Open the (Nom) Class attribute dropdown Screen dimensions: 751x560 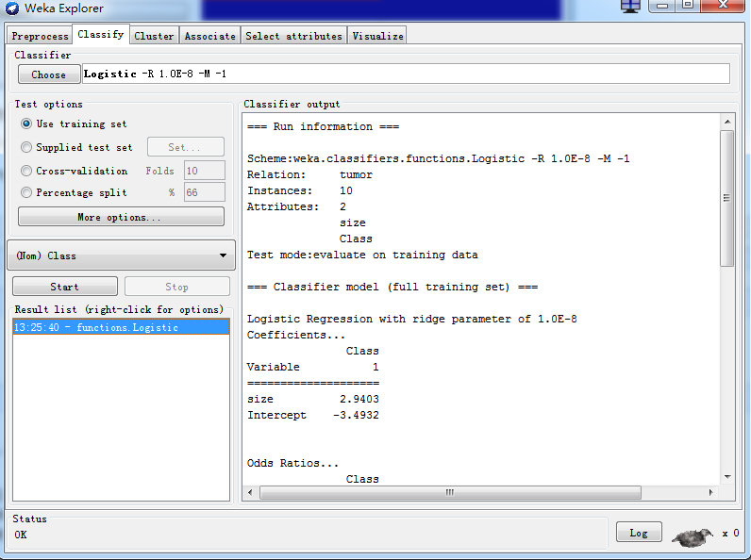tap(121, 255)
